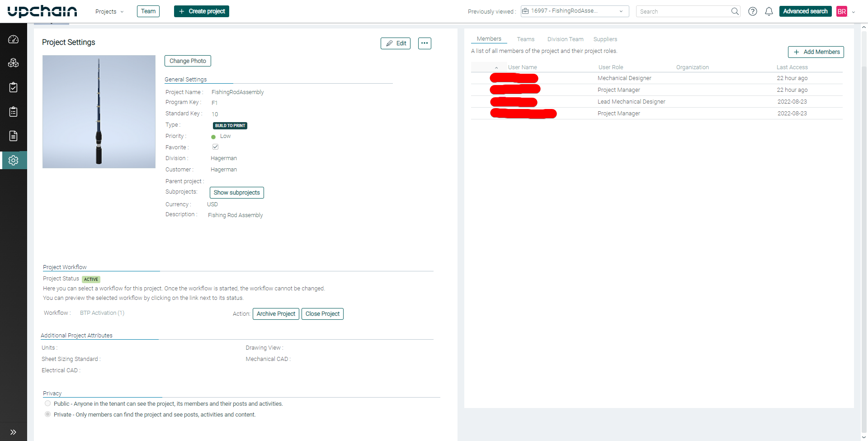Click the fishing rod project photo
The width and height of the screenshot is (868, 441).
click(99, 111)
